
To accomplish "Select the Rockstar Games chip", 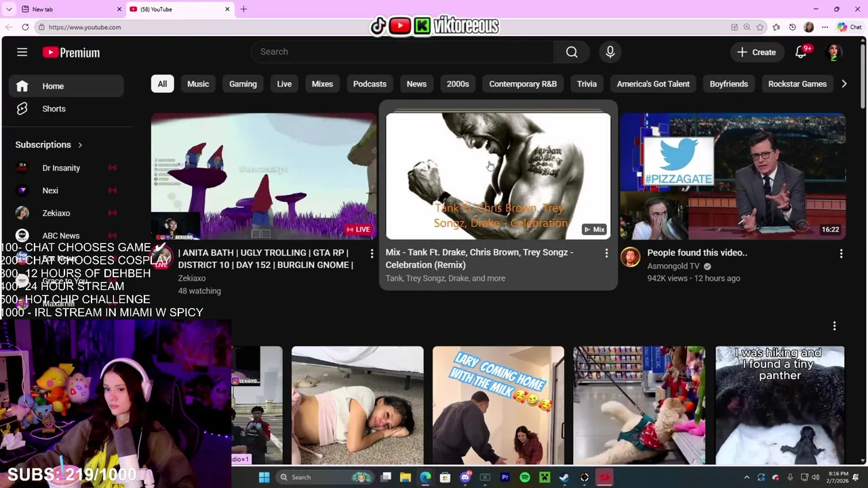I will (x=797, y=84).
